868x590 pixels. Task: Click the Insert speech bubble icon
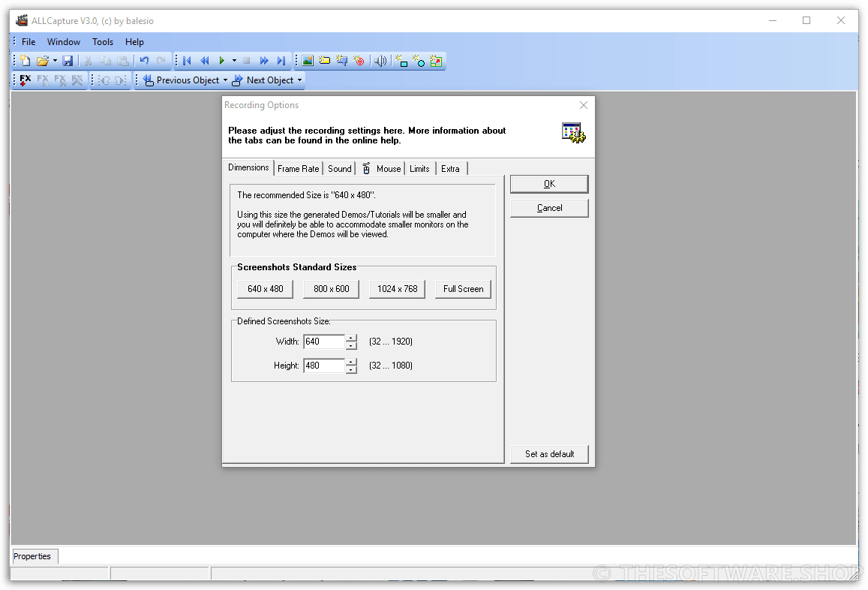pyautogui.click(x=341, y=61)
